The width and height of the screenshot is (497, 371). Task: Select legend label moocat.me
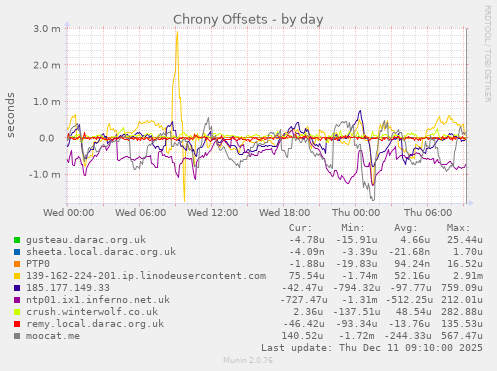pyautogui.click(x=53, y=336)
